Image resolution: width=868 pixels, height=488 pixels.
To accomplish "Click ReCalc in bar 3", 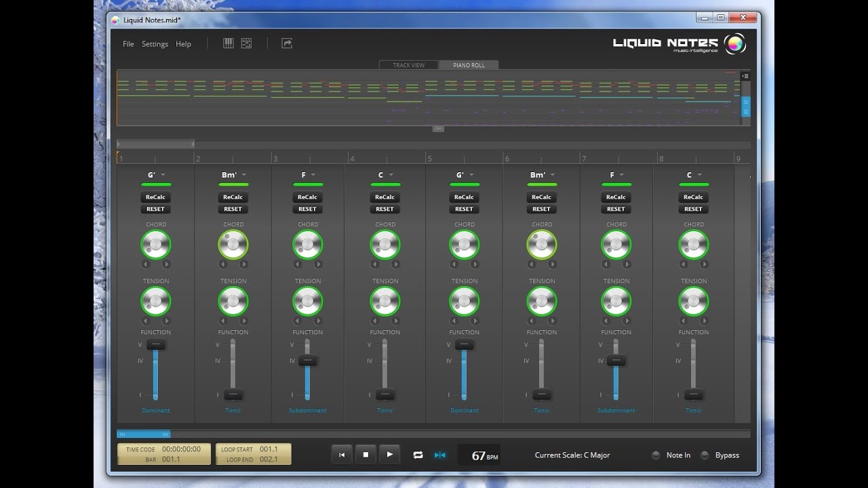I will [x=308, y=197].
